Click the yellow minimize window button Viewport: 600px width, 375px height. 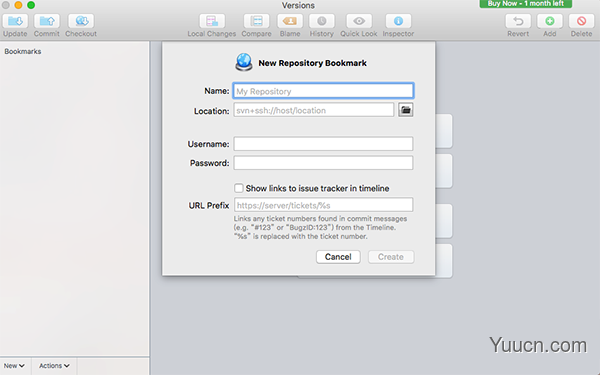pyautogui.click(x=18, y=5)
